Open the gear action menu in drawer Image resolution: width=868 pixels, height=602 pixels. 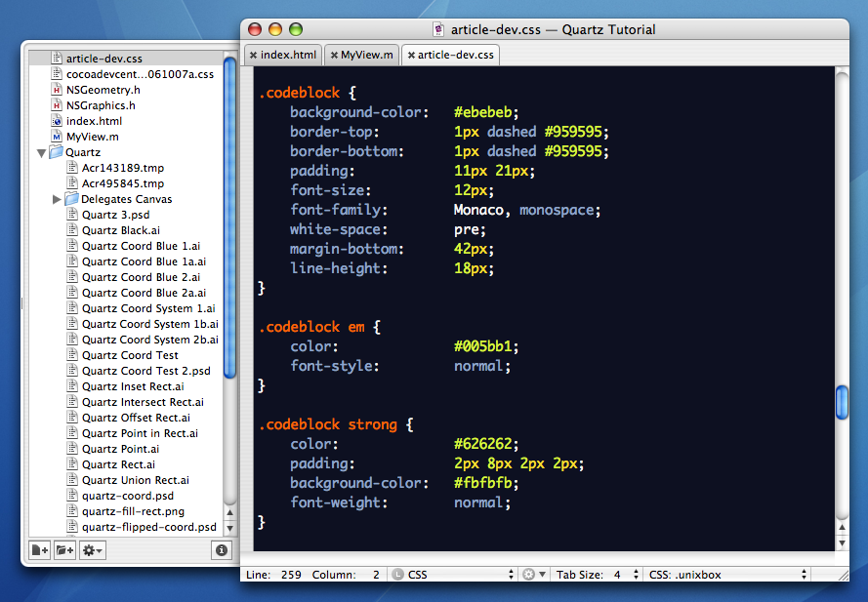(x=93, y=550)
